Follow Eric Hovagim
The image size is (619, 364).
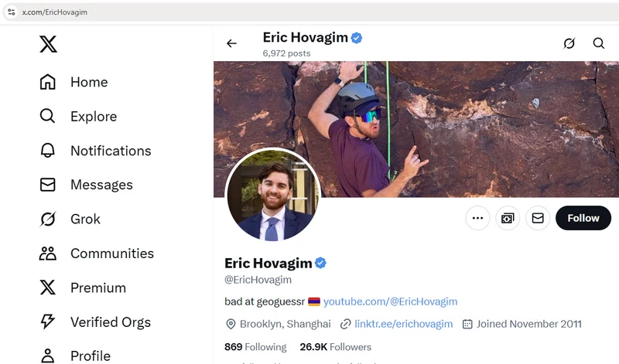point(583,219)
